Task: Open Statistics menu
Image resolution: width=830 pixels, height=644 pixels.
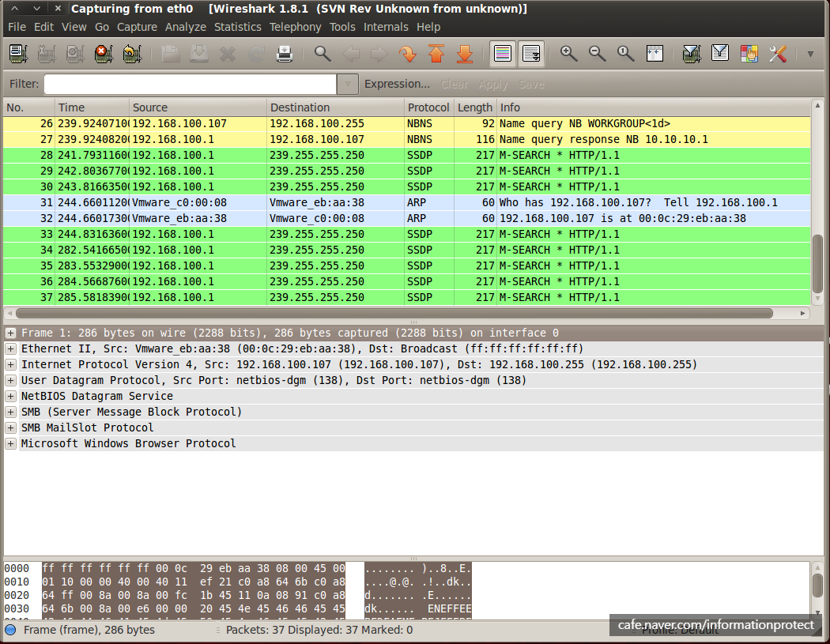Action: (x=238, y=27)
